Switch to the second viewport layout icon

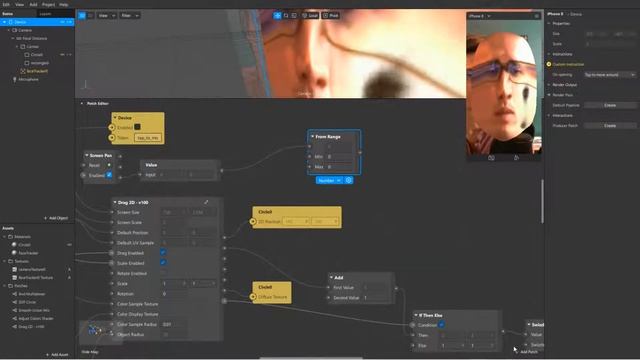click(x=91, y=16)
